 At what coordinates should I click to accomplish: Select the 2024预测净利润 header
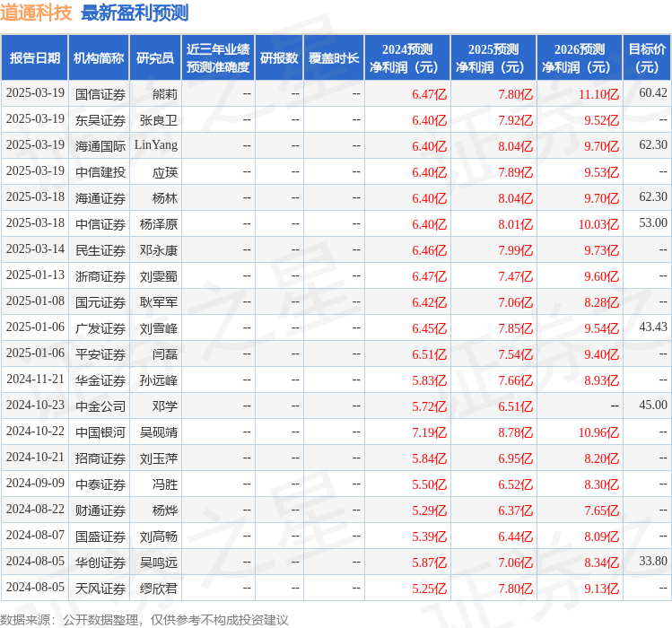tap(407, 58)
